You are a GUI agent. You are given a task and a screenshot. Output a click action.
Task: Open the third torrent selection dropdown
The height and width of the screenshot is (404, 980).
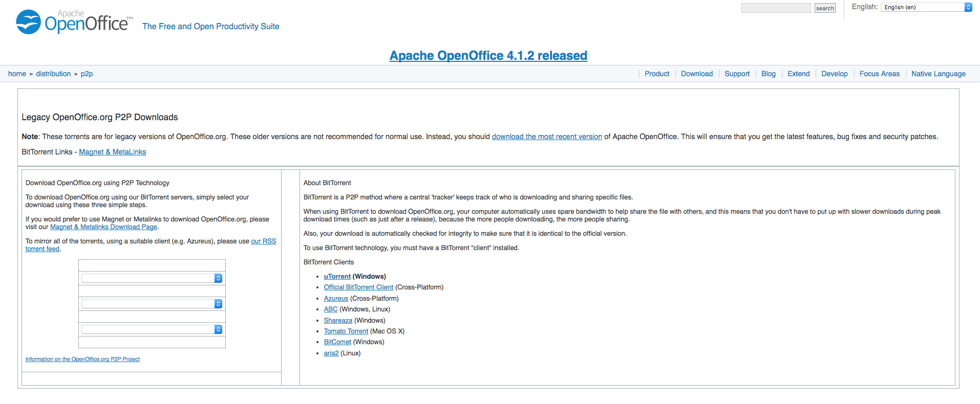point(152,329)
